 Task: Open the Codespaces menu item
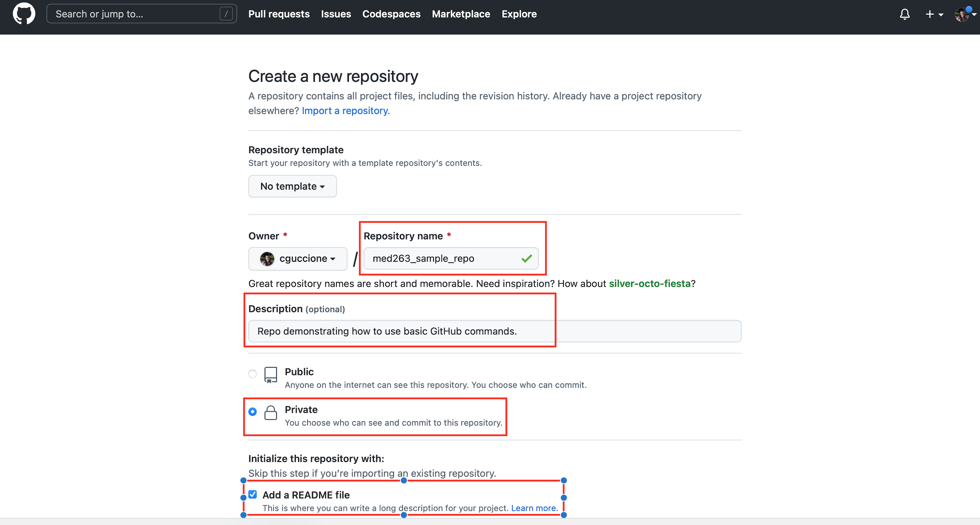(391, 14)
